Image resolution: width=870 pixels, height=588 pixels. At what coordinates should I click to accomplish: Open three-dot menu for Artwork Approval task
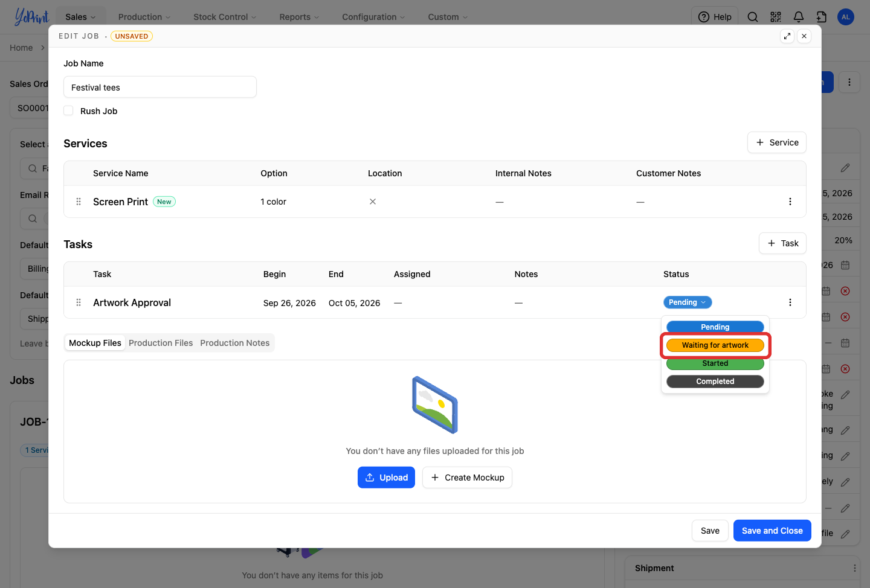click(790, 302)
